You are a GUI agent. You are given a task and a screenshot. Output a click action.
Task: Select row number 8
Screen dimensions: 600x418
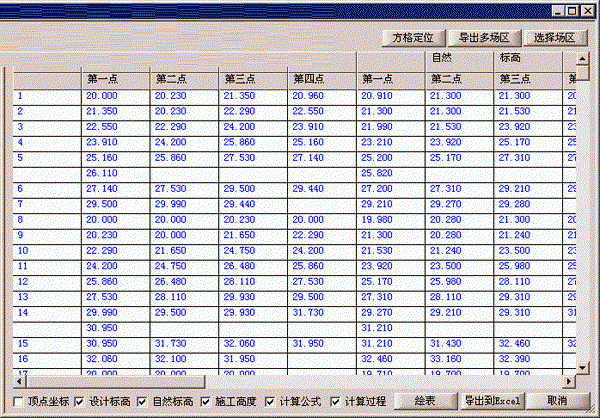click(x=47, y=220)
